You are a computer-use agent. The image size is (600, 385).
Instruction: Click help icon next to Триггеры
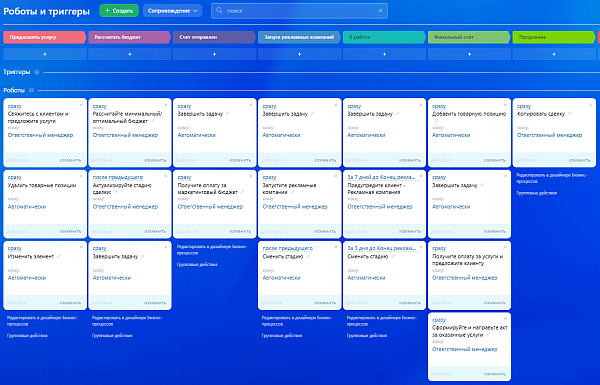pos(37,72)
